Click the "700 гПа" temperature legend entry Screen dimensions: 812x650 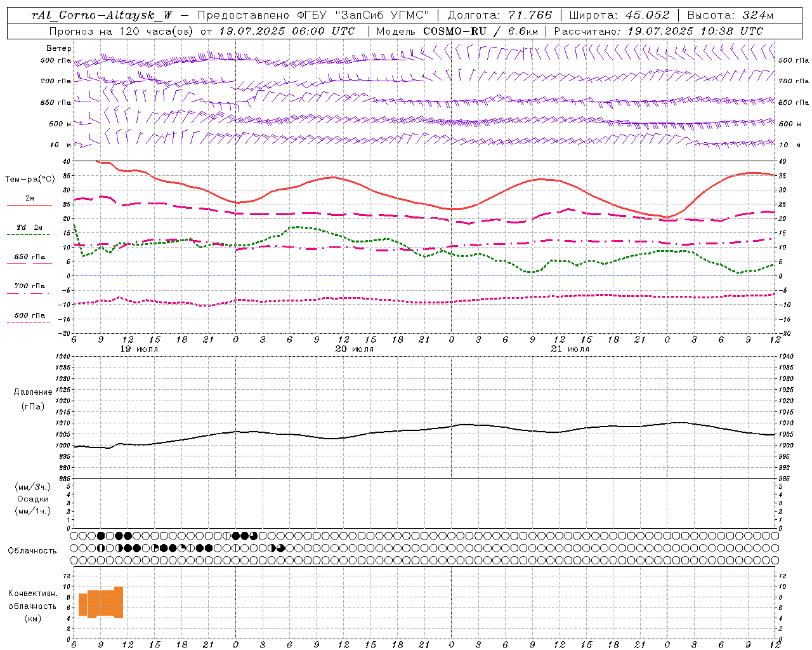click(29, 286)
